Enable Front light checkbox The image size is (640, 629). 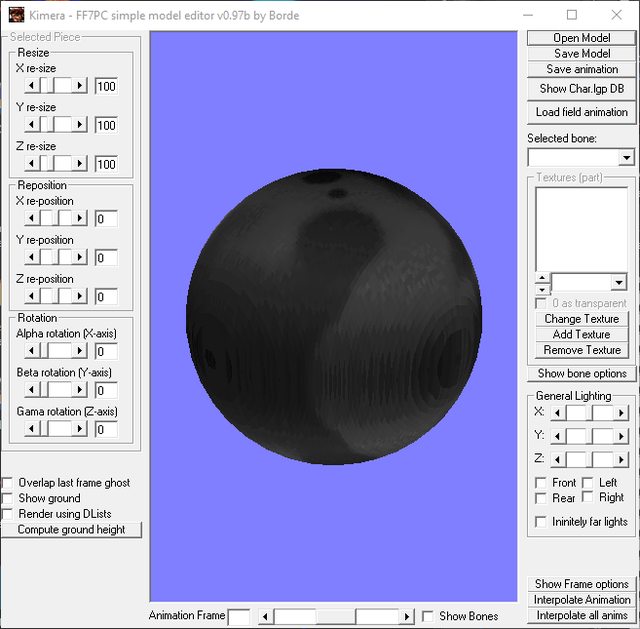tap(540, 483)
